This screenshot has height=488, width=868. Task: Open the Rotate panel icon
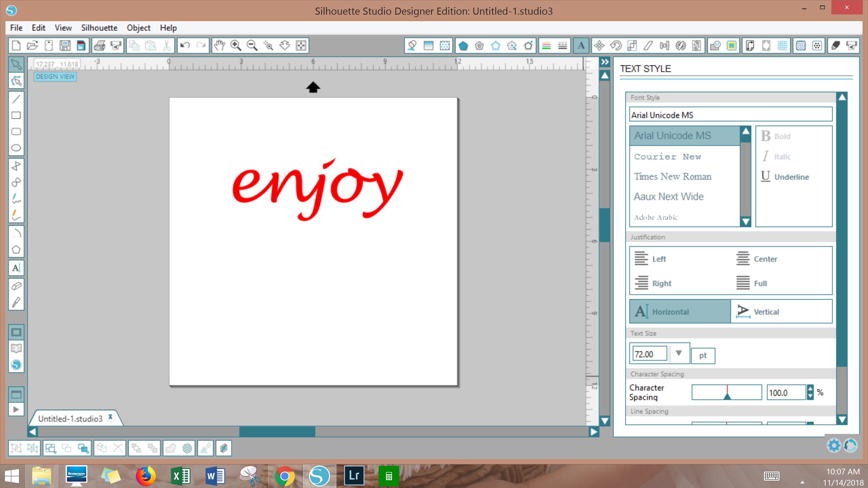[616, 46]
